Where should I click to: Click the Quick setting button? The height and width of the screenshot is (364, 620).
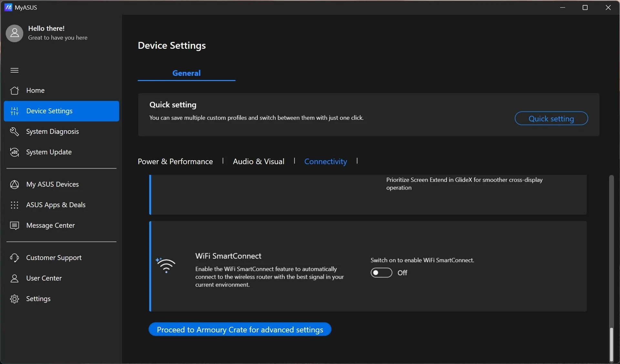(x=551, y=119)
